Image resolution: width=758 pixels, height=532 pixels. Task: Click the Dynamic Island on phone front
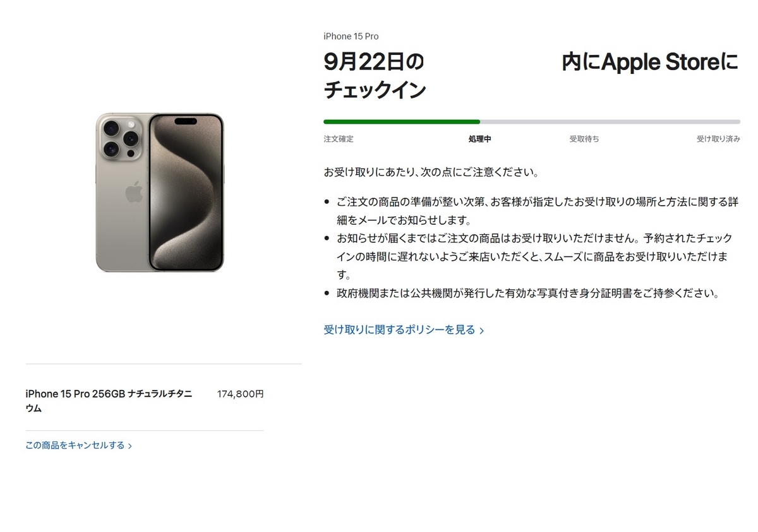pyautogui.click(x=186, y=121)
